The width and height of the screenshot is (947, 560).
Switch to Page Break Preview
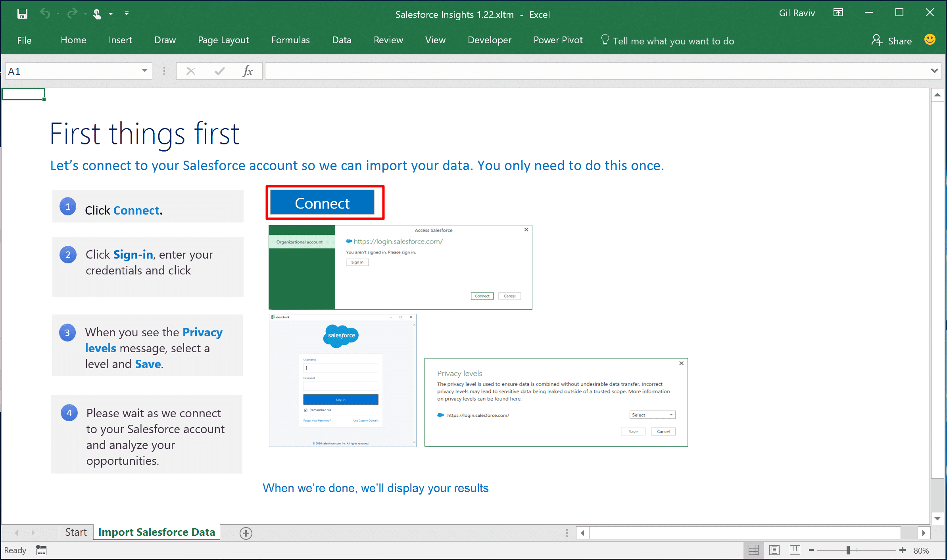pyautogui.click(x=795, y=550)
